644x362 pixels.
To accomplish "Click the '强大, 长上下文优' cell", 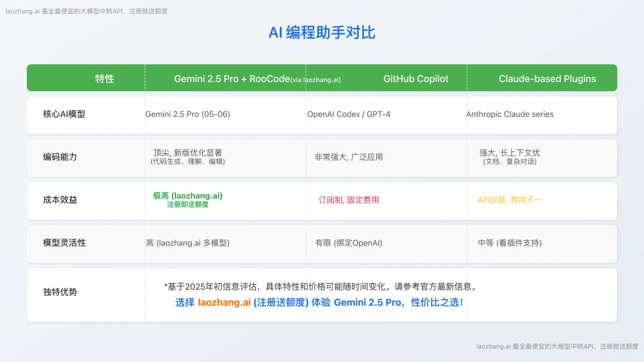I will click(510, 153).
